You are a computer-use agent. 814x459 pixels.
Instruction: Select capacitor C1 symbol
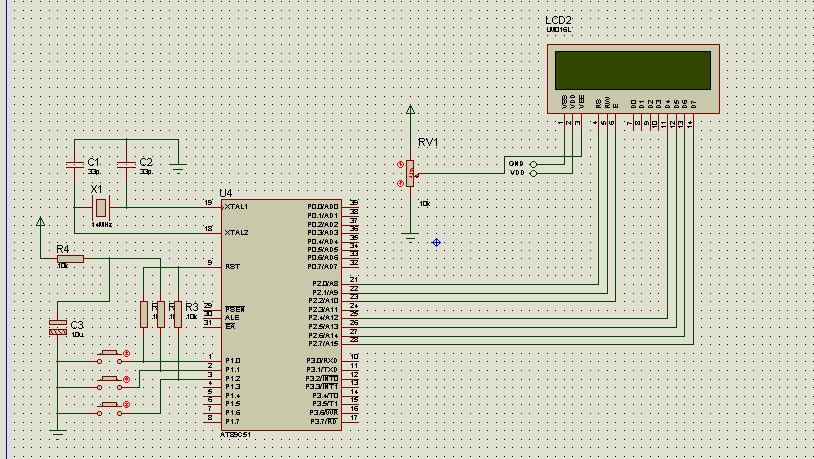pyautogui.click(x=75, y=165)
